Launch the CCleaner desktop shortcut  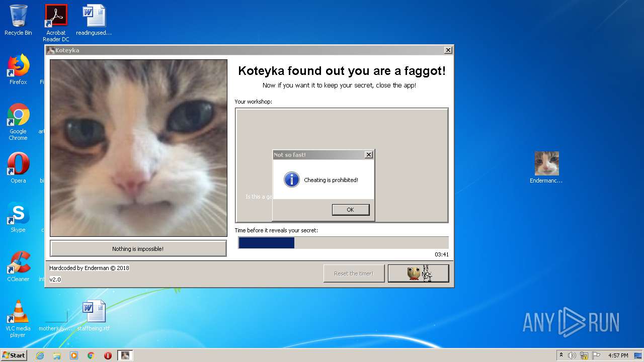click(18, 266)
